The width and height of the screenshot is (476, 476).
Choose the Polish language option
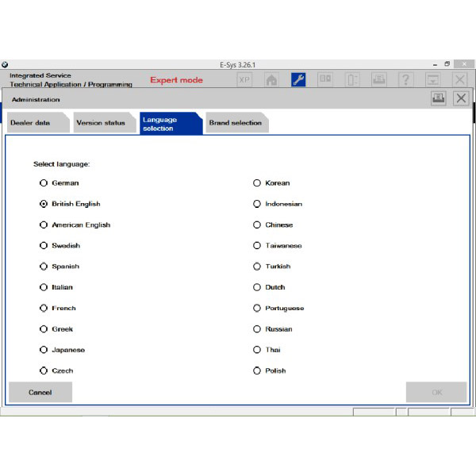(x=257, y=370)
